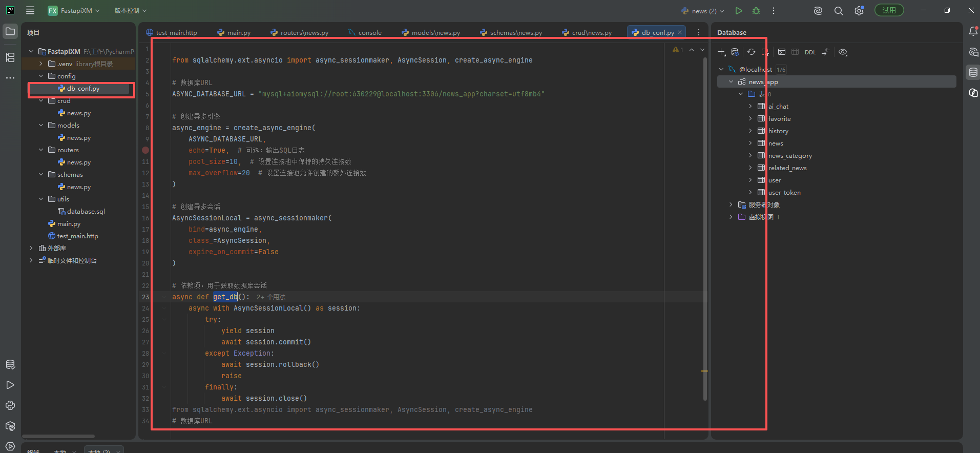Switch to routers\news.py tab

point(300,32)
